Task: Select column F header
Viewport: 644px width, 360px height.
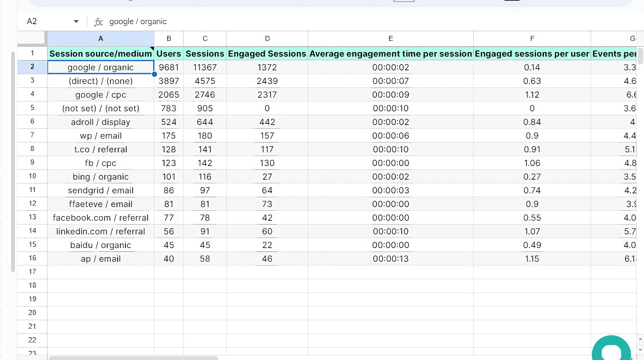Action: click(532, 39)
